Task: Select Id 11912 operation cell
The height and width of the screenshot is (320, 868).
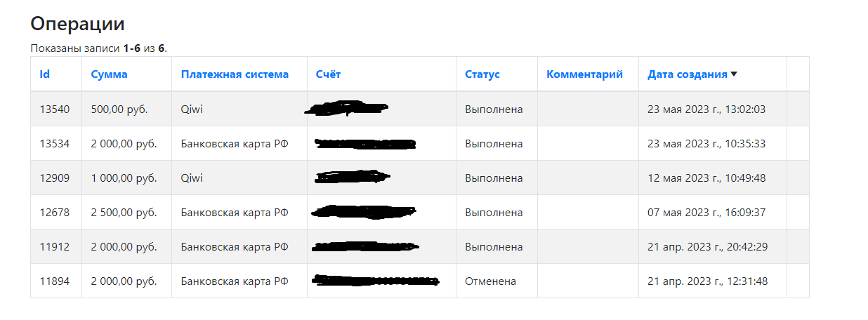Action: (55, 247)
